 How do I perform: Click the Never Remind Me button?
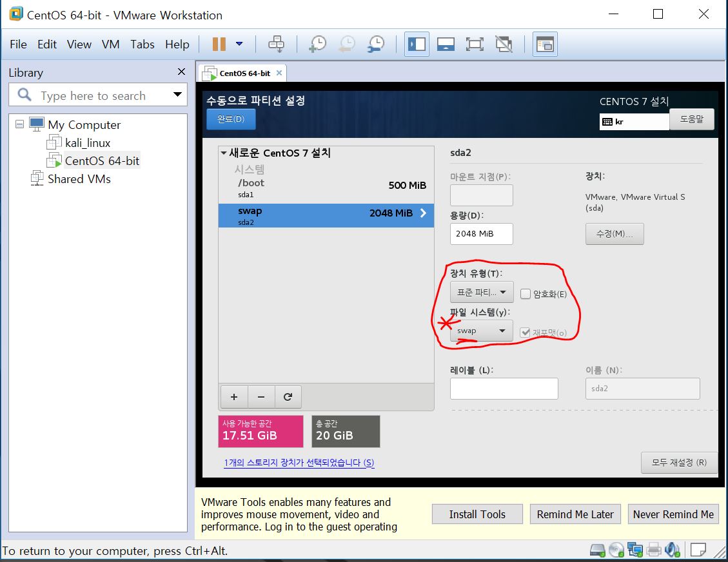[x=673, y=514]
